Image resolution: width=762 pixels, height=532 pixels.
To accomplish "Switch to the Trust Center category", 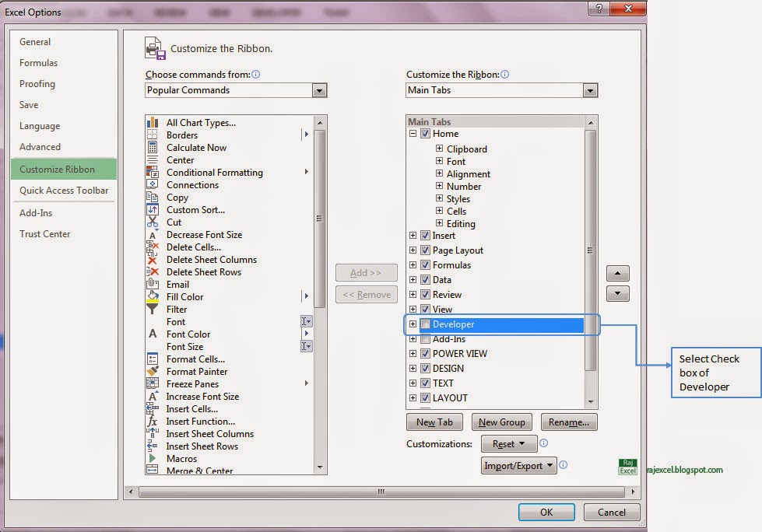I will [x=44, y=233].
